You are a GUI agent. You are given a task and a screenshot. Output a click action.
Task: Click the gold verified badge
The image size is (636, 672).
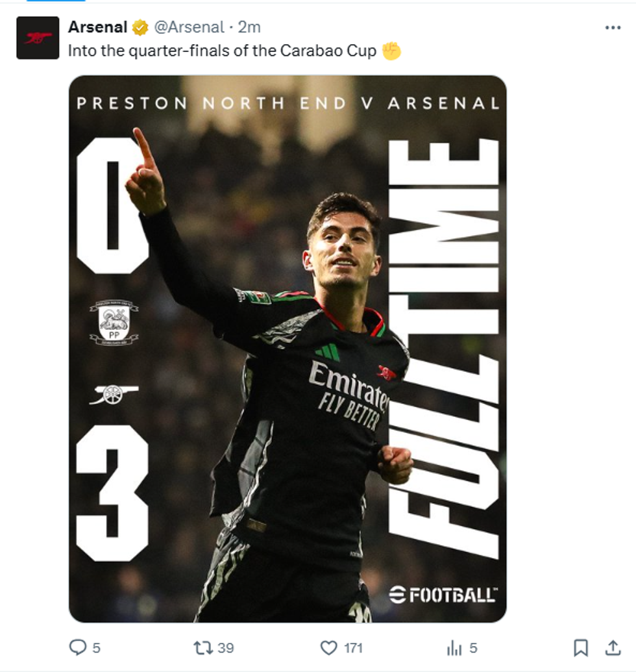click(x=140, y=27)
